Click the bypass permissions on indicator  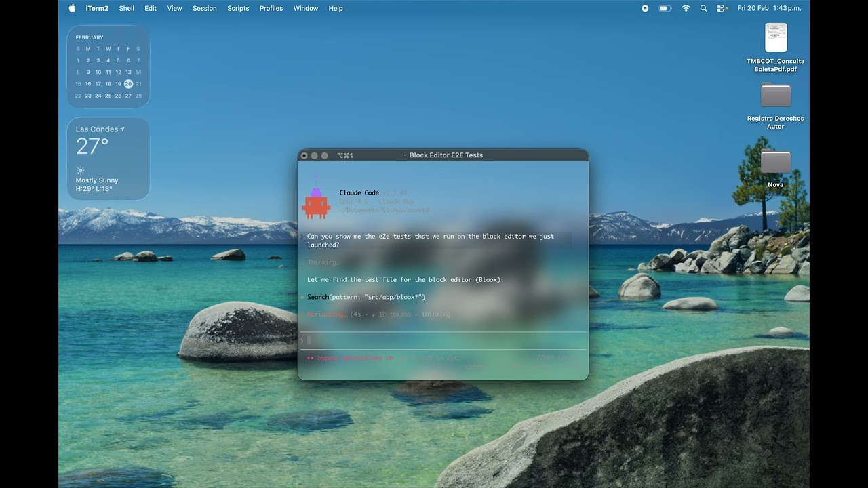coord(350,358)
